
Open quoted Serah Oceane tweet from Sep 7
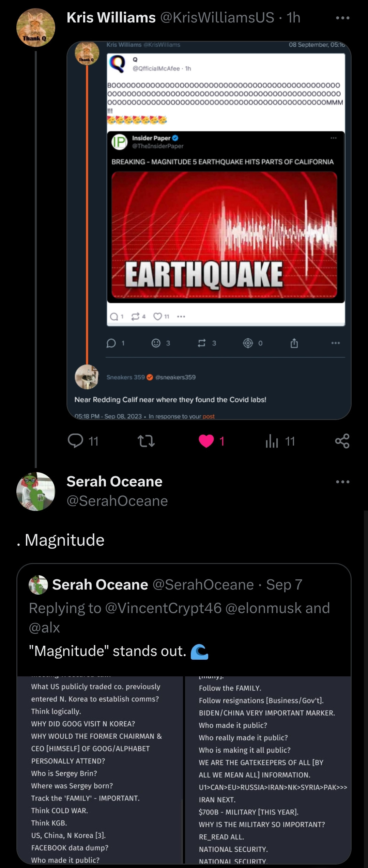(x=184, y=613)
